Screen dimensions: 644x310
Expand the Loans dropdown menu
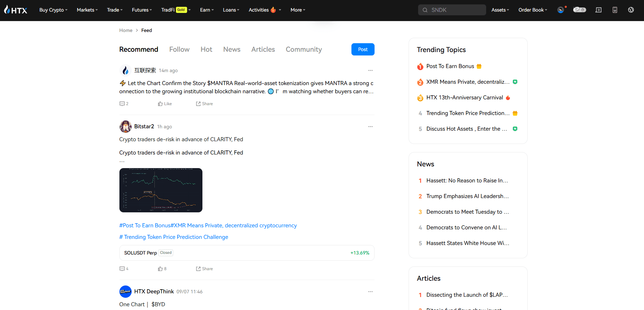(231, 10)
